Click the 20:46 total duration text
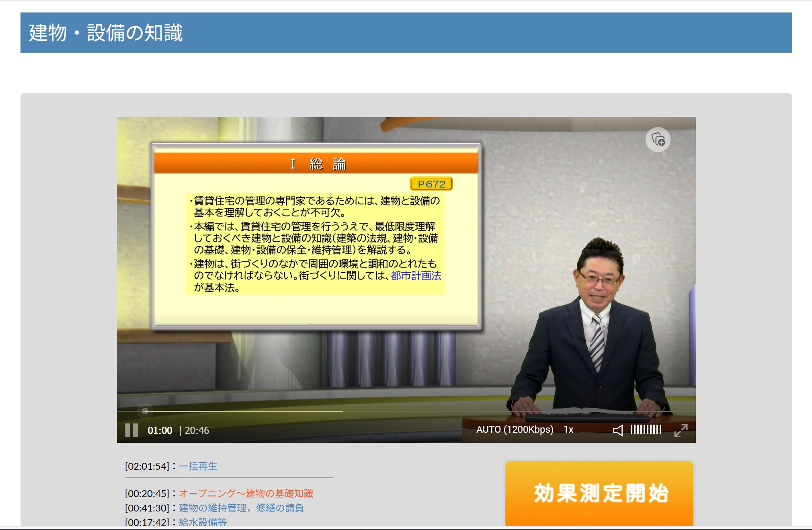The width and height of the screenshot is (812, 530). [197, 430]
